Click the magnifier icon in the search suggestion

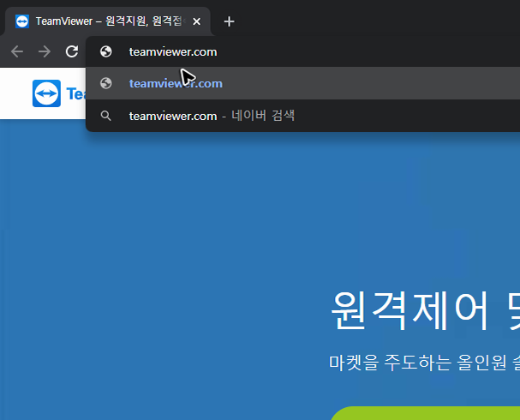[105, 116]
